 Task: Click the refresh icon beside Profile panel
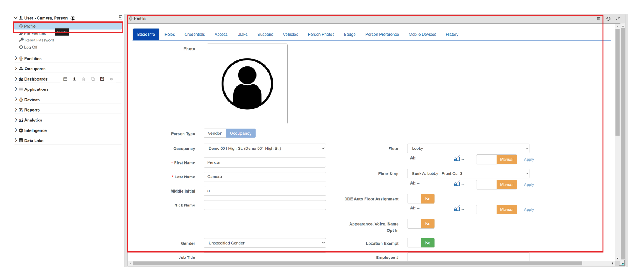pyautogui.click(x=608, y=19)
